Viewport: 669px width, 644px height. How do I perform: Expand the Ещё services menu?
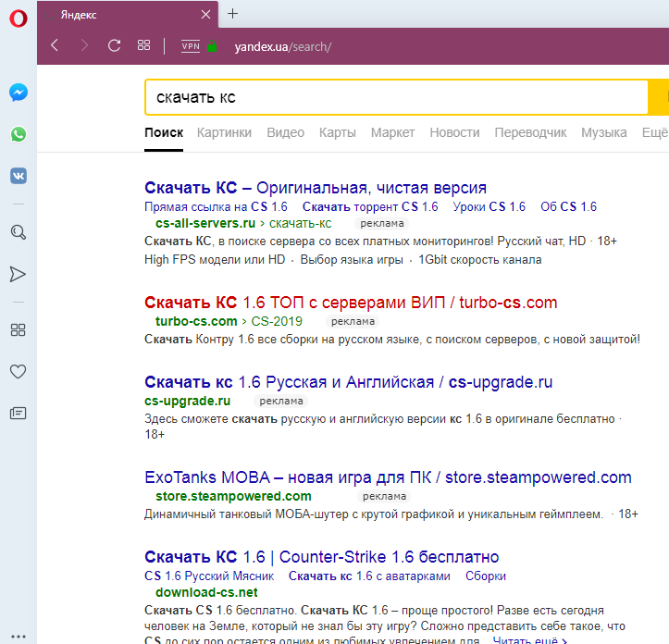coord(655,132)
